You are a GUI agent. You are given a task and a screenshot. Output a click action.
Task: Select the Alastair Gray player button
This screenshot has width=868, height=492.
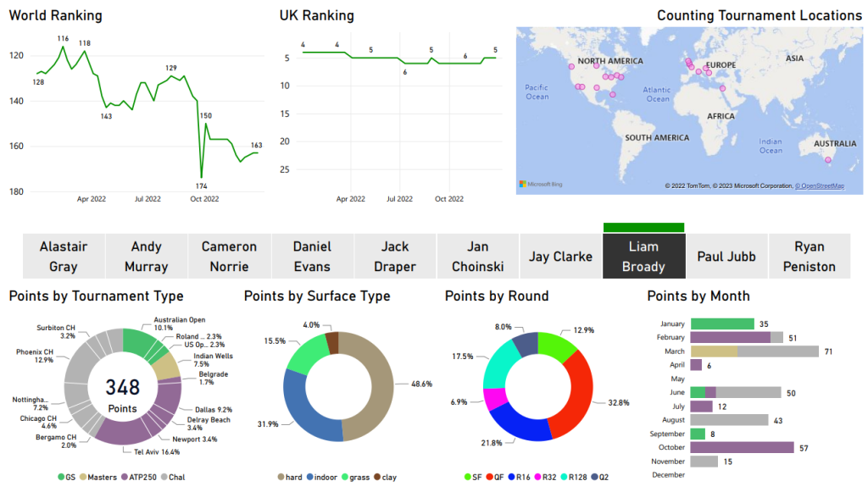[x=64, y=257]
